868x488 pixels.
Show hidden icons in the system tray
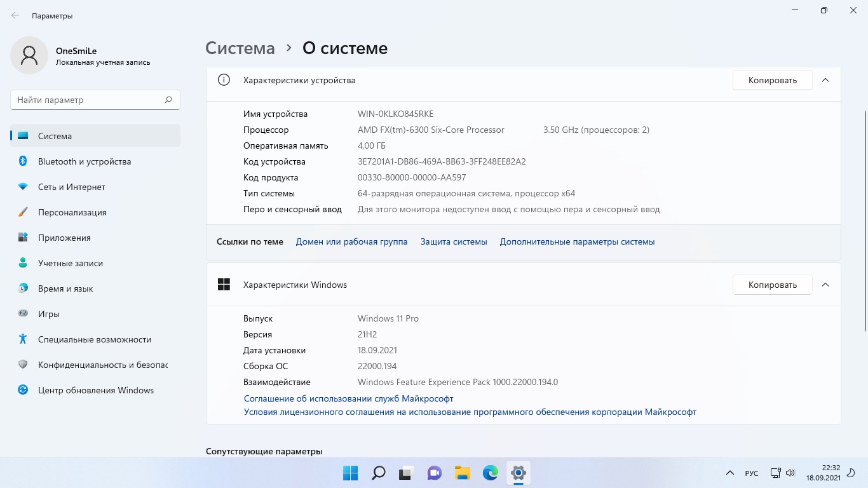(730, 473)
